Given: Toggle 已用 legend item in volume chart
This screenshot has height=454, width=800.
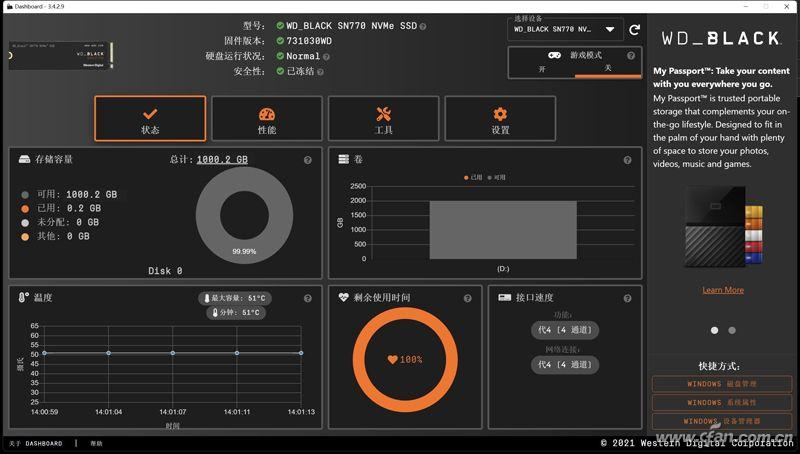Looking at the screenshot, I should tap(473, 178).
